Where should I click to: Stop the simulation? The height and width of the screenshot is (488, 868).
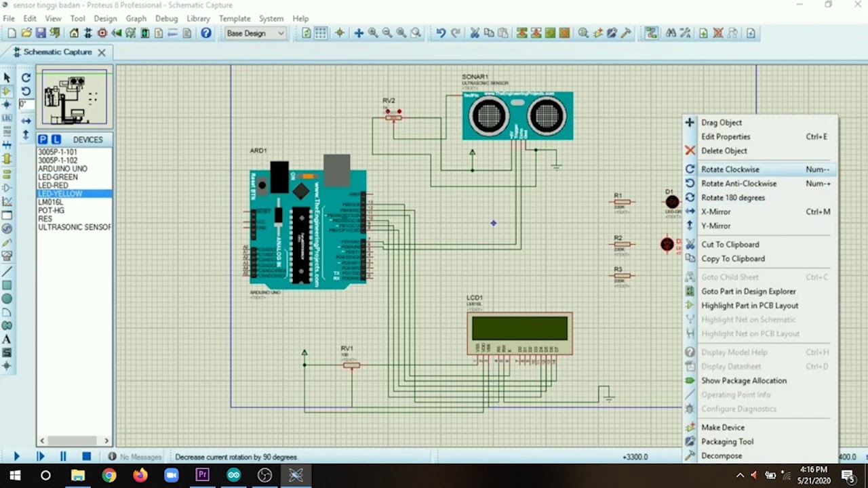86,457
